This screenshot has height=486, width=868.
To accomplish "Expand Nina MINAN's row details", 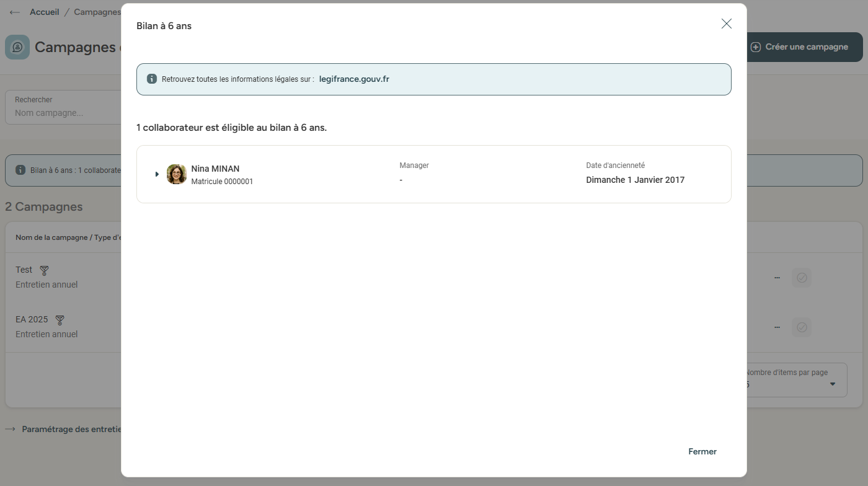I will click(157, 174).
